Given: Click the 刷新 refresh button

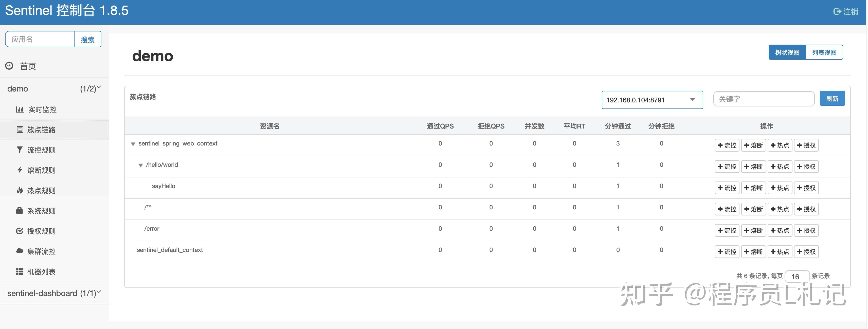Looking at the screenshot, I should 832,99.
